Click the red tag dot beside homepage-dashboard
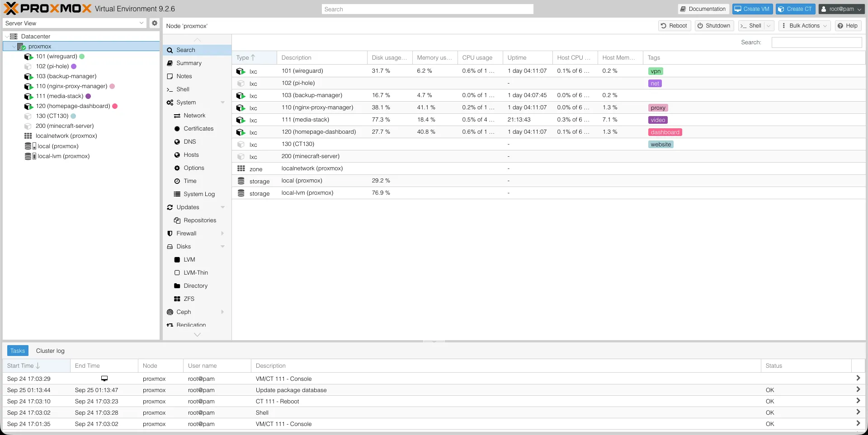The width and height of the screenshot is (868, 435). [x=115, y=106]
